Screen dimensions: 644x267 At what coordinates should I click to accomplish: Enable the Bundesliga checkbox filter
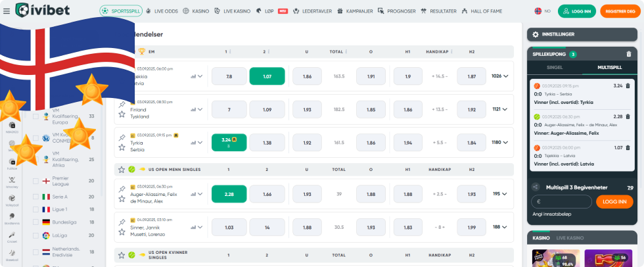(x=35, y=222)
